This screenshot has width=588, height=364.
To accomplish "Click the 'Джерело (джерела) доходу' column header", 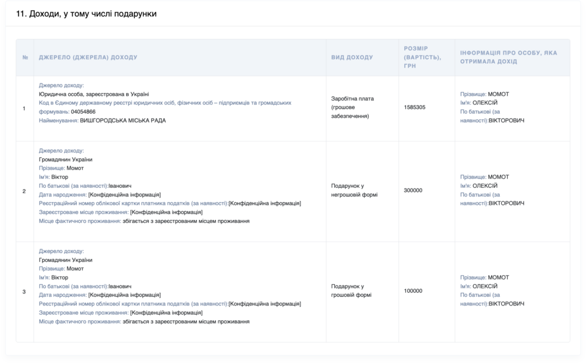I will pos(88,57).
